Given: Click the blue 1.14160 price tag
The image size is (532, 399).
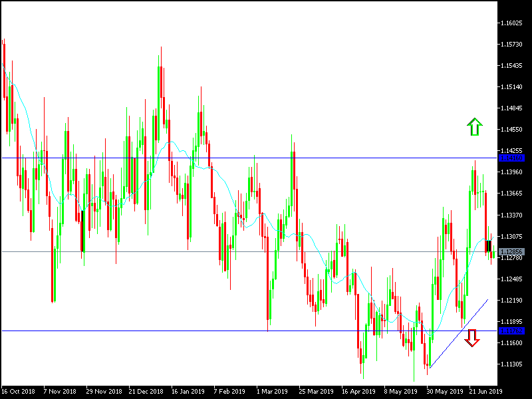Looking at the screenshot, I should pyautogui.click(x=513, y=158).
